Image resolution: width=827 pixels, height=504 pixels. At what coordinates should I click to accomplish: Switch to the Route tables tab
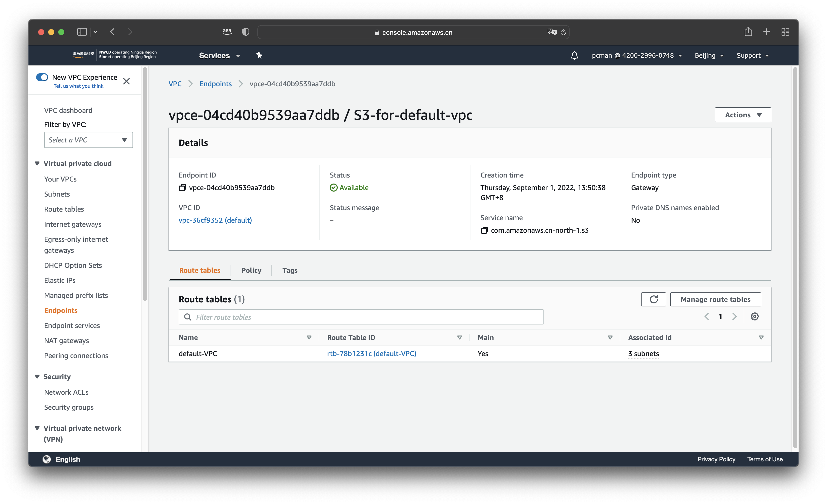(200, 270)
